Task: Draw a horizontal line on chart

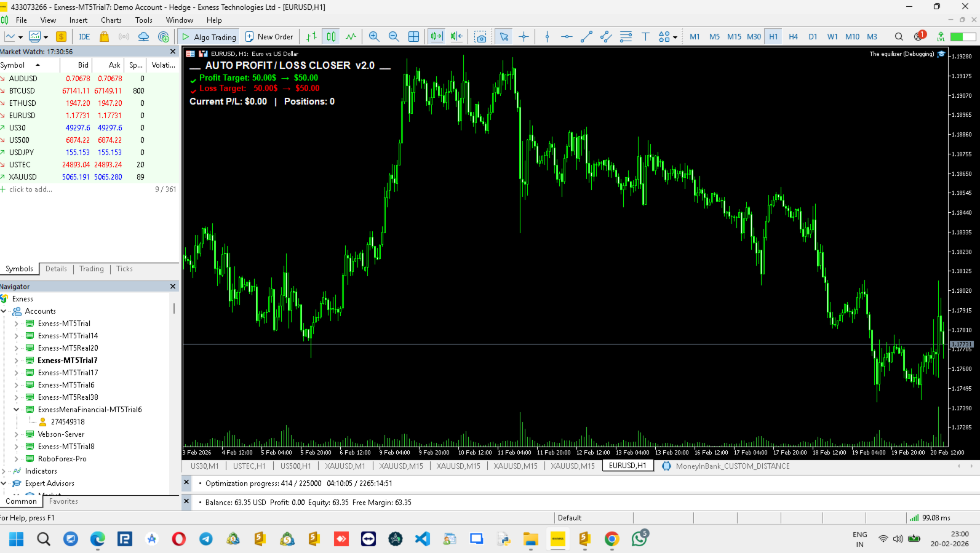Action: [x=567, y=37]
